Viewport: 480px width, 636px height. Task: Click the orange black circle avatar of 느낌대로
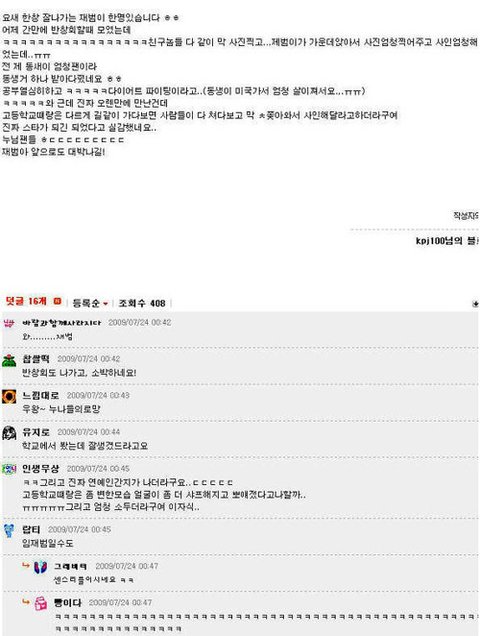9,396
